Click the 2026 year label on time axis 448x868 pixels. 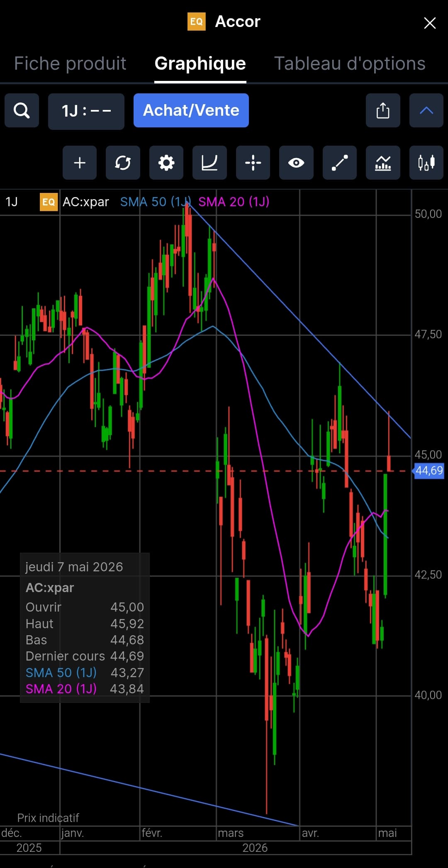pyautogui.click(x=255, y=848)
